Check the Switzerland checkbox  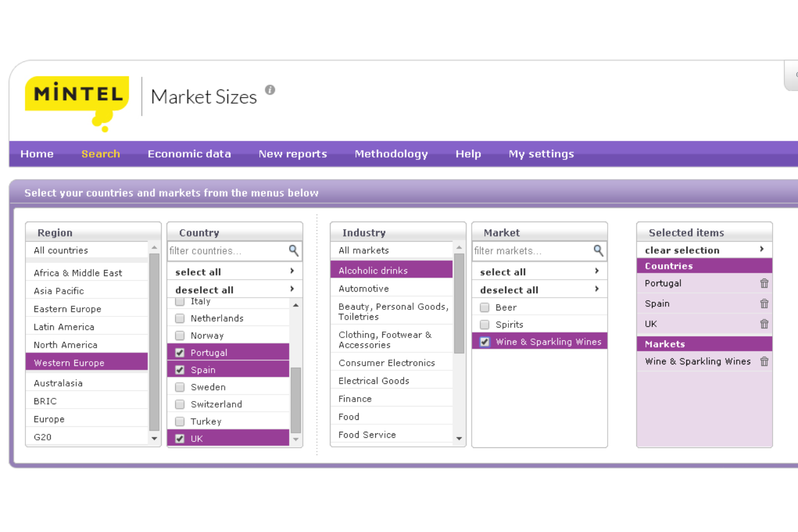click(x=180, y=404)
